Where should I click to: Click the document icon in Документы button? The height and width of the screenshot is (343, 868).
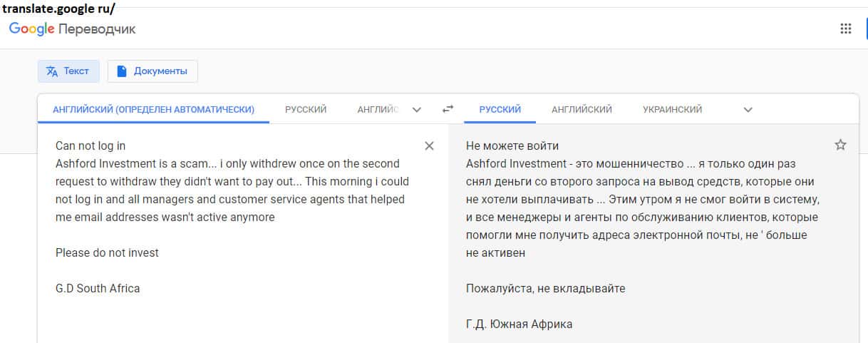121,71
